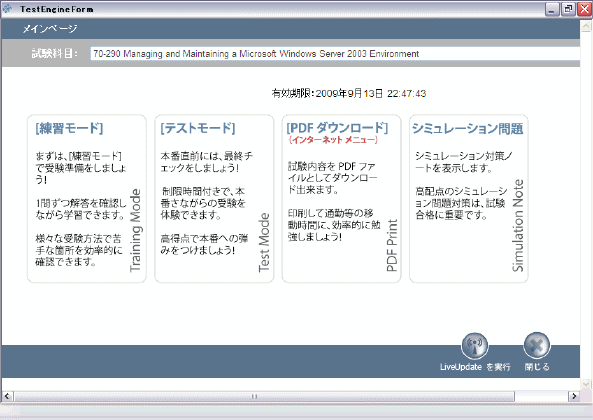Click the horizontal scrollbar left arrow
Screen dimensions: 593x420
(x=7, y=396)
